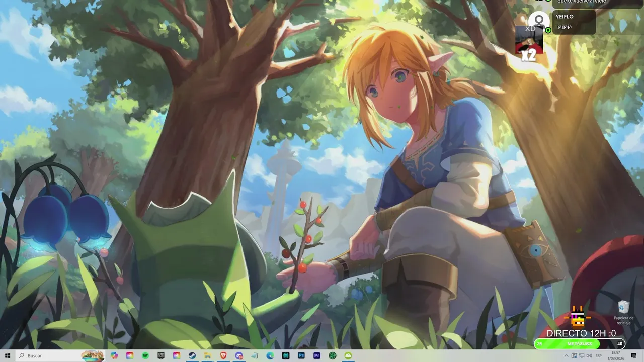
Task: Click the METASUBS progress bar
Action: click(580, 344)
